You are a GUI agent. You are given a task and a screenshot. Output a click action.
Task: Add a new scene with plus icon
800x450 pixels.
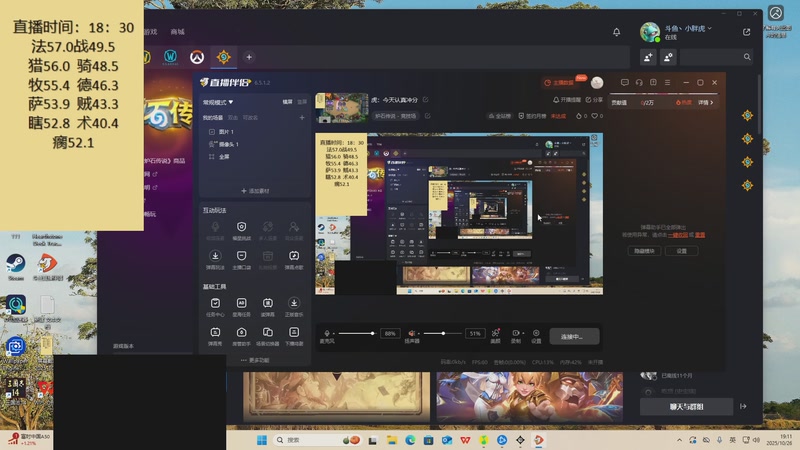(x=302, y=117)
